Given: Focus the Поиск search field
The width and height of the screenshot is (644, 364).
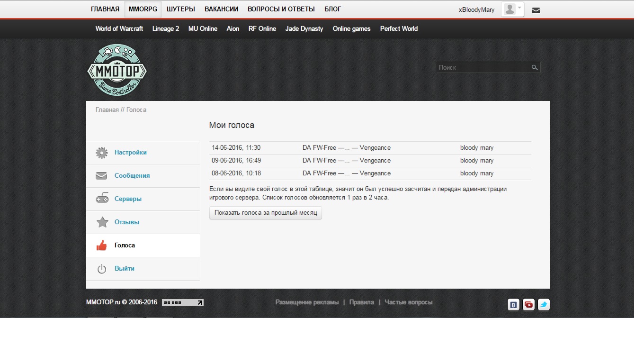Looking at the screenshot, I should [x=483, y=68].
